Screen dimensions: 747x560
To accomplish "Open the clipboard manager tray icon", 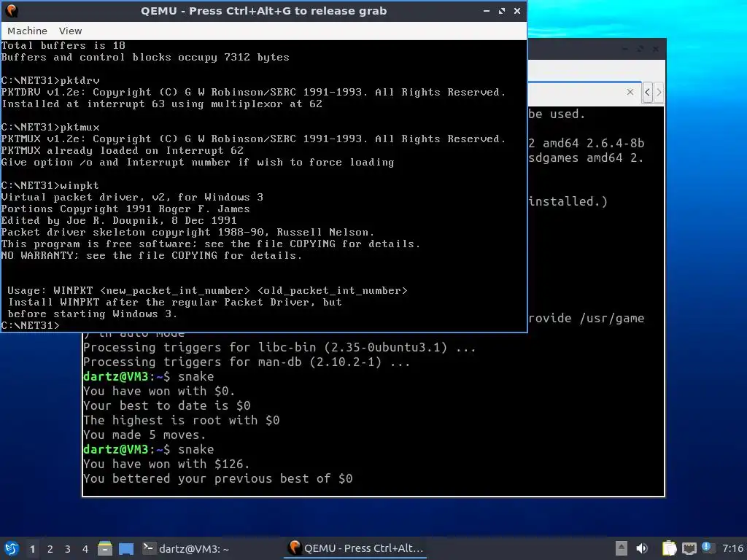I will point(669,548).
